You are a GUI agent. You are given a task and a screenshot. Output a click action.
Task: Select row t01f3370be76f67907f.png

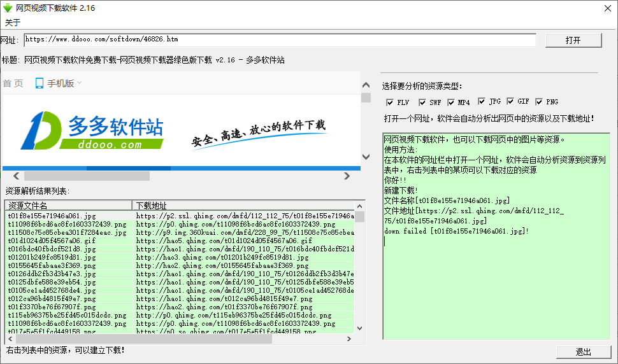pos(180,307)
